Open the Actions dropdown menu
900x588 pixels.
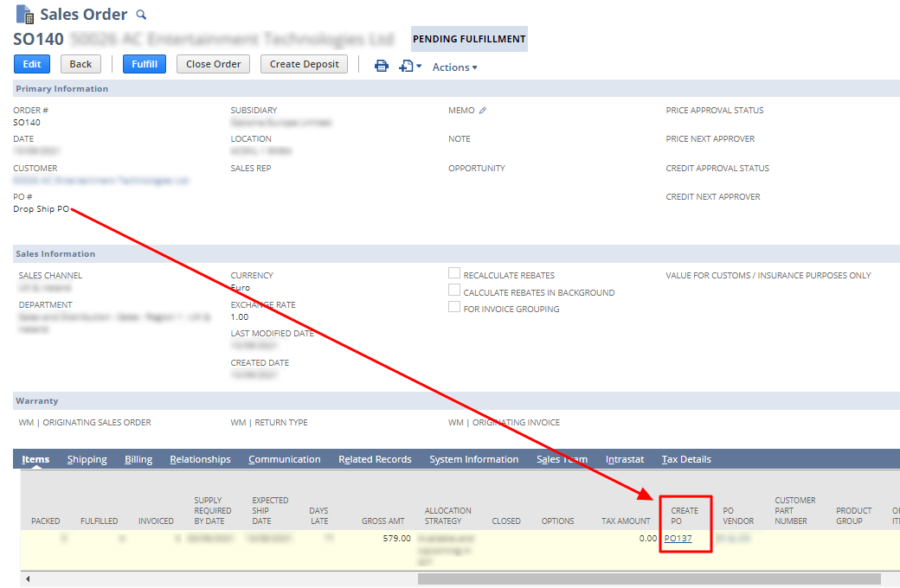[454, 67]
